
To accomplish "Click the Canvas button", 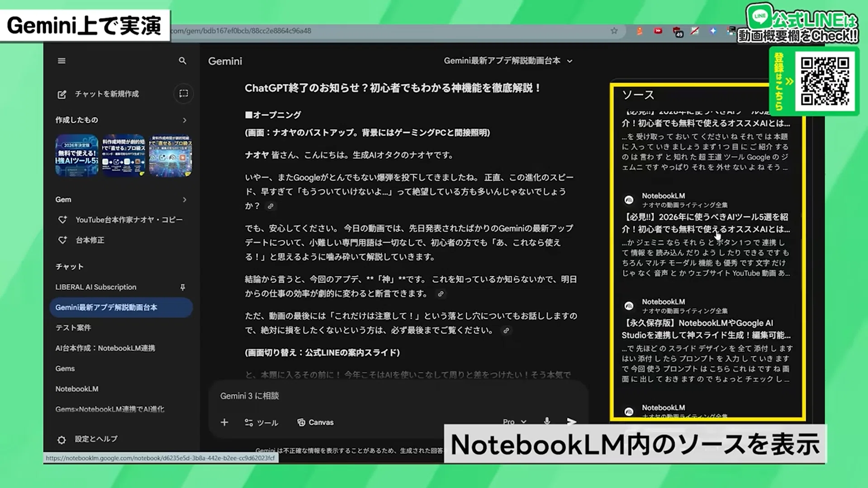I will coord(315,422).
